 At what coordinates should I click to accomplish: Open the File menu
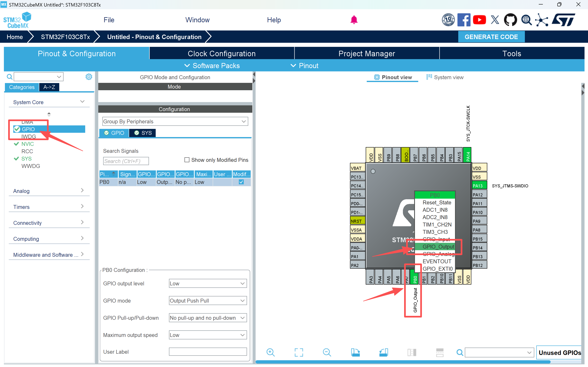109,20
